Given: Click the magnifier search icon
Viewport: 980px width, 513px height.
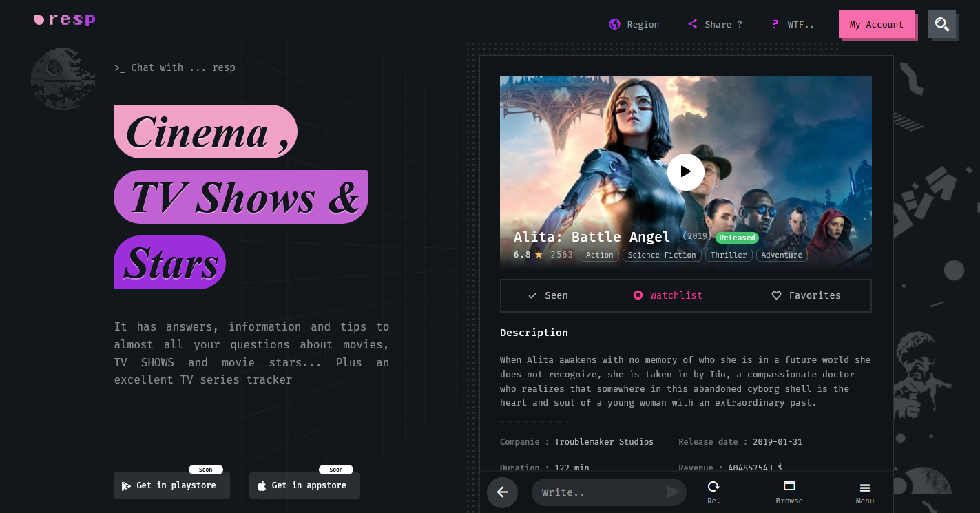Looking at the screenshot, I should (941, 24).
